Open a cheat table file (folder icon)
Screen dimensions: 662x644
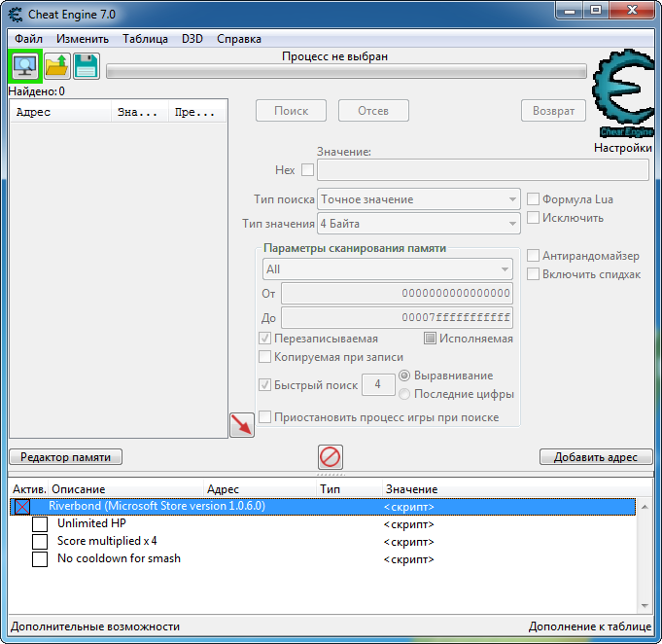click(x=57, y=66)
